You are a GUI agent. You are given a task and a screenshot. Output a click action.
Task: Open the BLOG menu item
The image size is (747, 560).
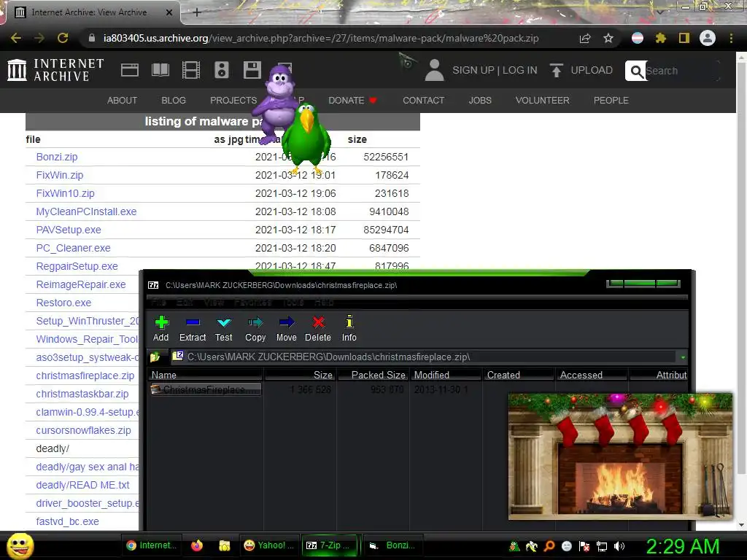[x=174, y=101]
